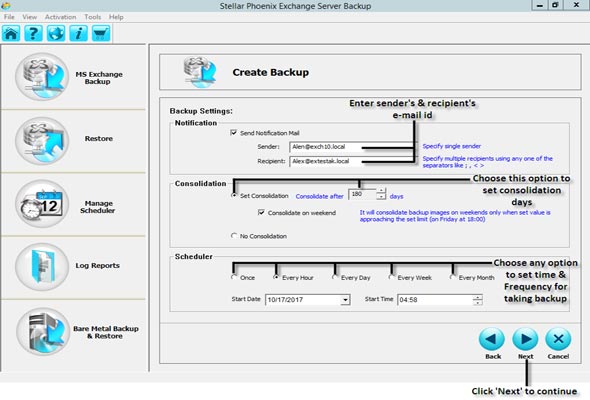Viewport: 590px width, 400px height.
Task: Click the Cancel X button
Action: pos(558,339)
